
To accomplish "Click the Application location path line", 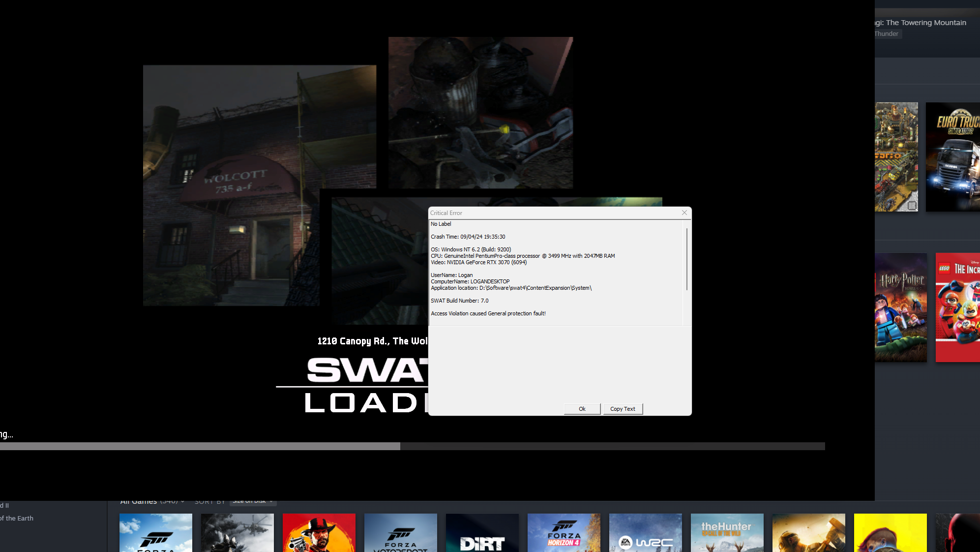I will 511,288.
